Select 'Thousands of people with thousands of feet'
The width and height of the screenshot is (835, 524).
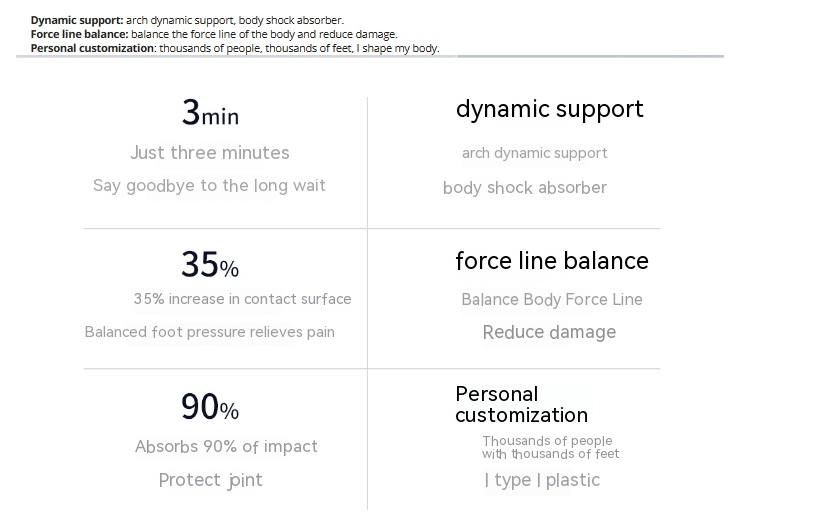[551, 447]
